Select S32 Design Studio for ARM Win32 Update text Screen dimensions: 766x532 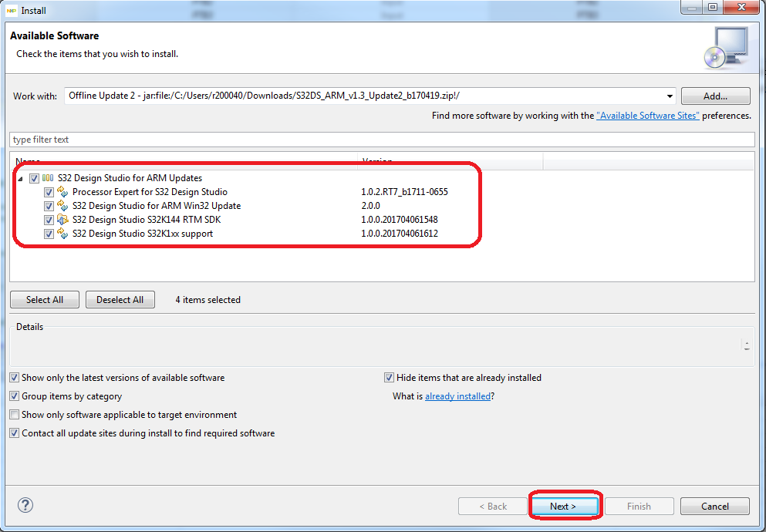tap(157, 206)
